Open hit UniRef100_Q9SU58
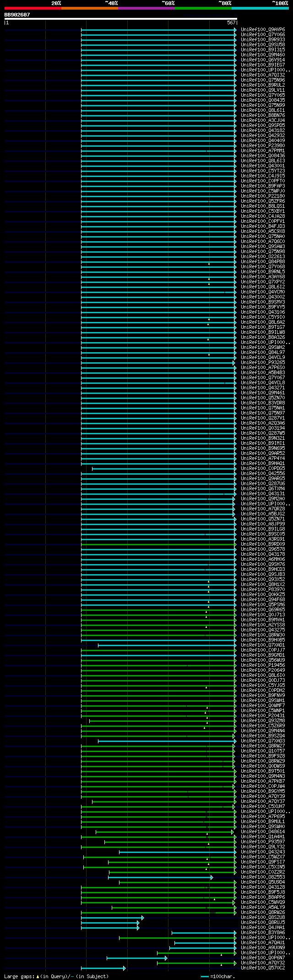293x980 pixels. [263, 44]
